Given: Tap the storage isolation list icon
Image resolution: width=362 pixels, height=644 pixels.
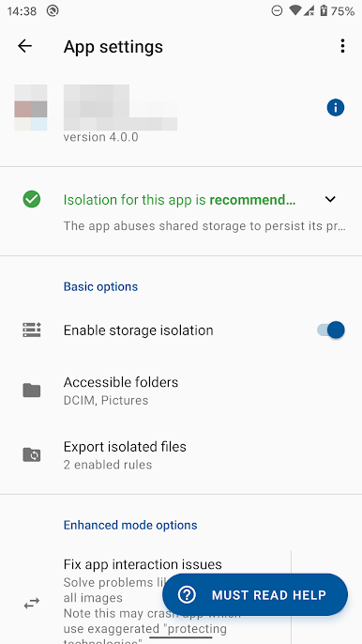Looking at the screenshot, I should coord(32,330).
